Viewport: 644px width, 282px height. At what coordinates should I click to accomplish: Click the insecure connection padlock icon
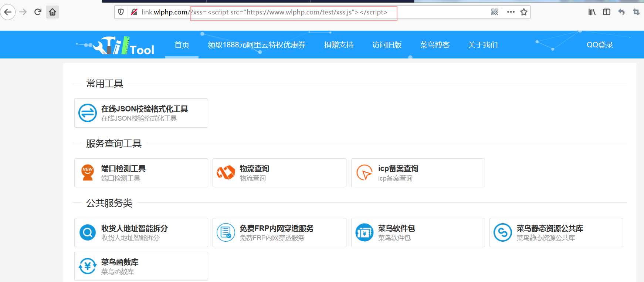(134, 12)
